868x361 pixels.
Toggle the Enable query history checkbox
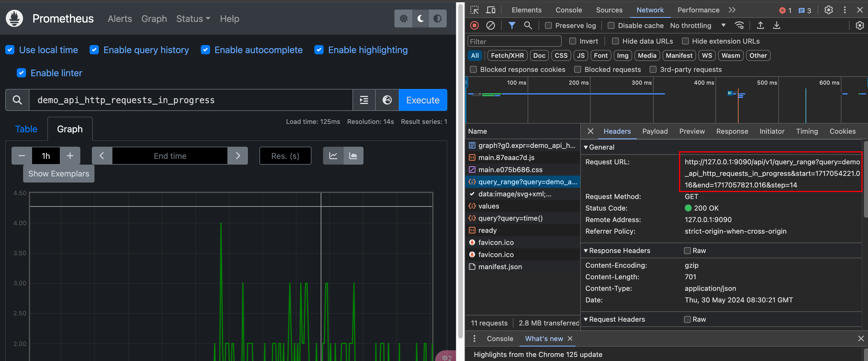point(94,50)
